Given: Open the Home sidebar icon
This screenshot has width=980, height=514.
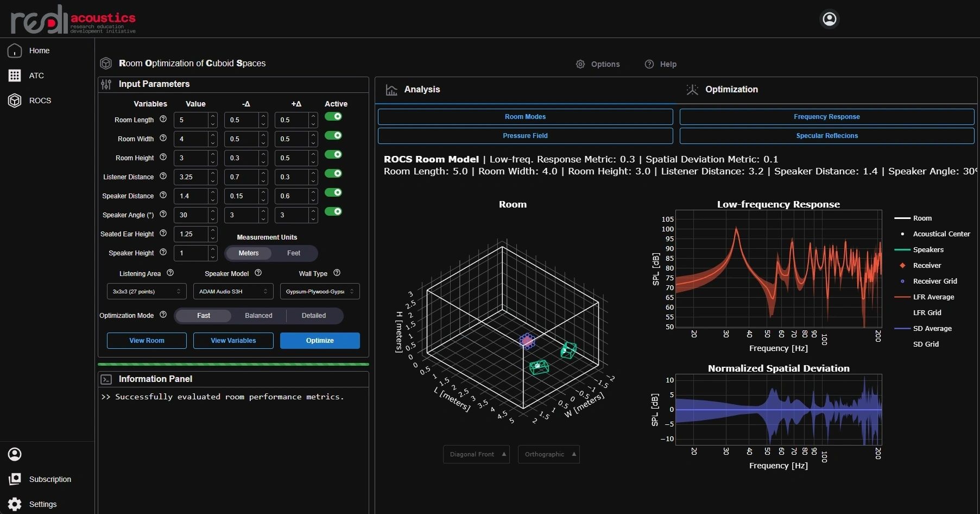Looking at the screenshot, I should pyautogui.click(x=15, y=51).
